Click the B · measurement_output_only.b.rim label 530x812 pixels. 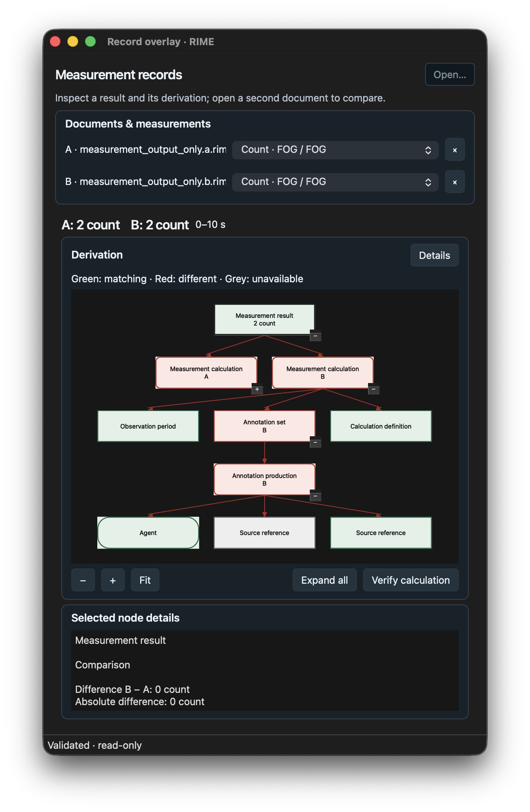(x=146, y=182)
